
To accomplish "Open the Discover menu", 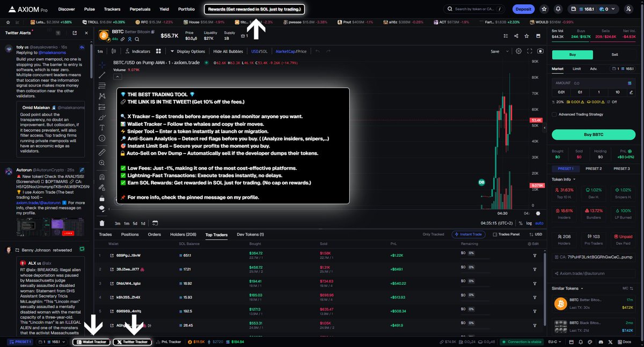I will pyautogui.click(x=67, y=9).
